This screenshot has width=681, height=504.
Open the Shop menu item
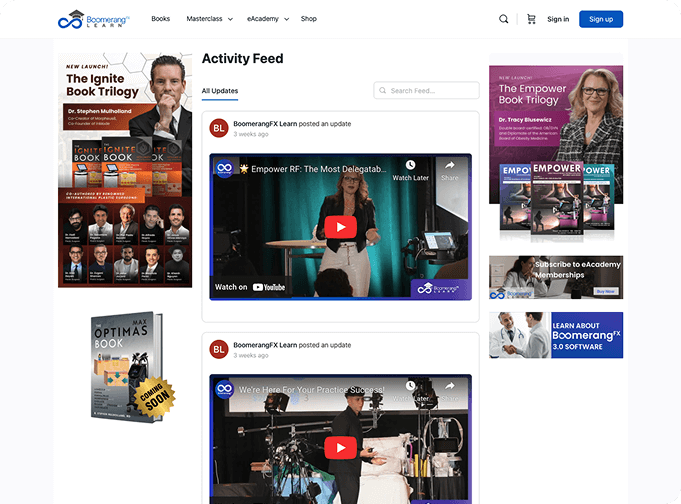tap(309, 19)
